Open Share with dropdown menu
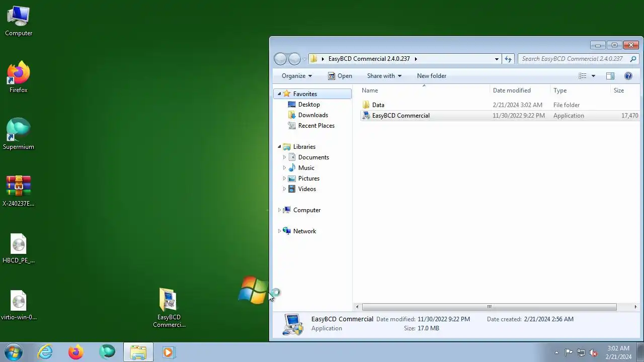Image resolution: width=644 pixels, height=362 pixels. pos(384,76)
